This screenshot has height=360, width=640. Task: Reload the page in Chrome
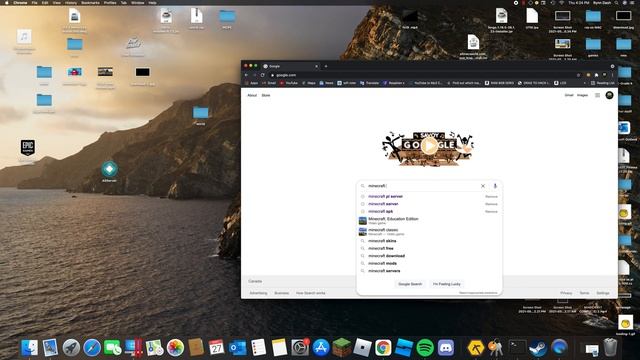point(262,75)
